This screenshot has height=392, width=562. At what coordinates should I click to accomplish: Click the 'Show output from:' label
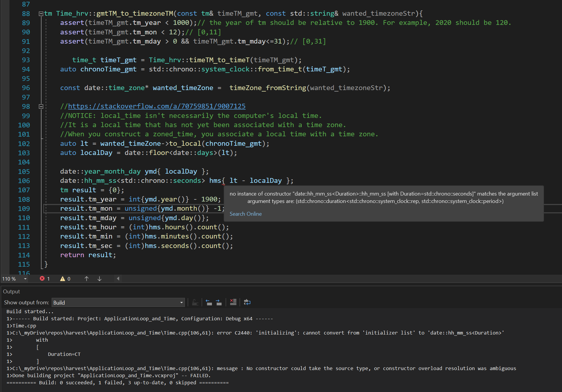click(26, 303)
